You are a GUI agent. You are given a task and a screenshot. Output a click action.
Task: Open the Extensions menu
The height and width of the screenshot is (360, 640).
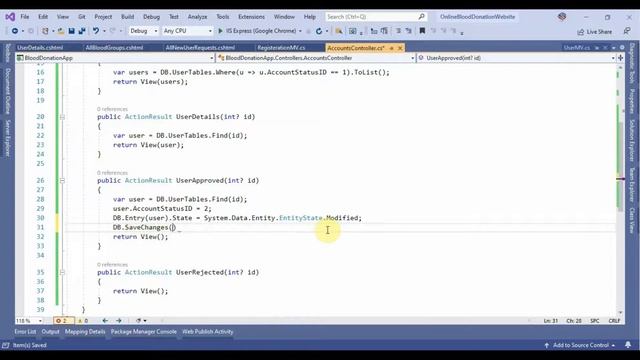point(251,17)
